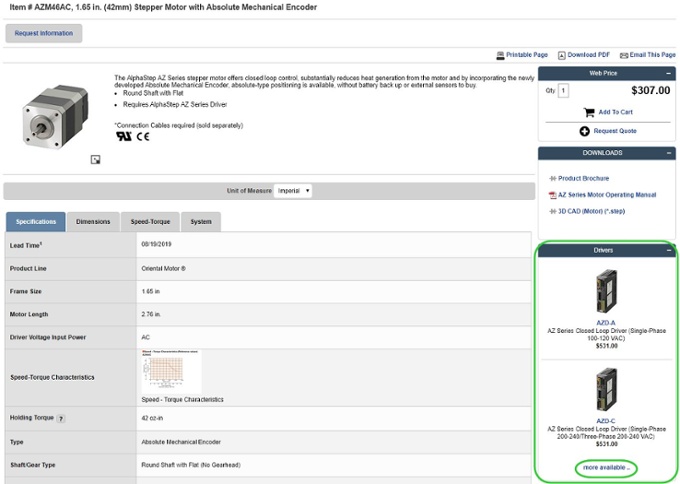Click the 'more available' drivers link
680x484 pixels.
[x=607, y=467]
